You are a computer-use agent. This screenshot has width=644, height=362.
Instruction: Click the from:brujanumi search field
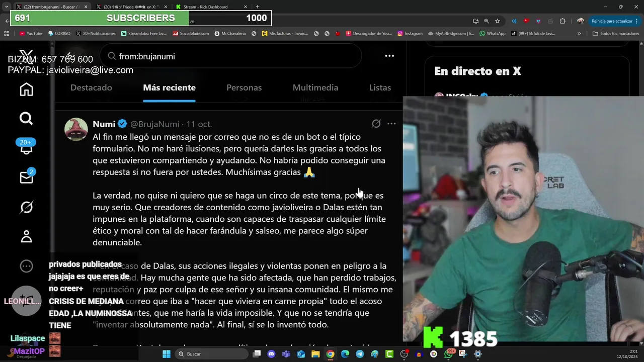tap(230, 56)
